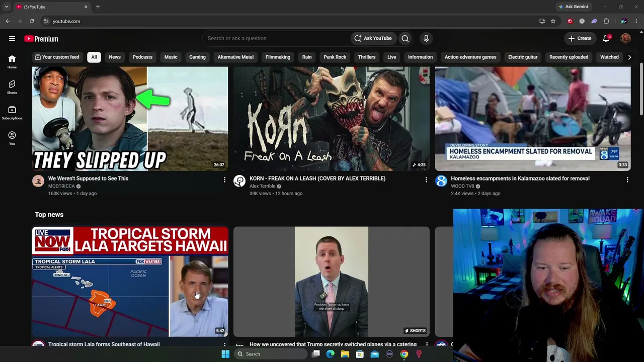Click the YouTube Premium logo

coord(41,39)
